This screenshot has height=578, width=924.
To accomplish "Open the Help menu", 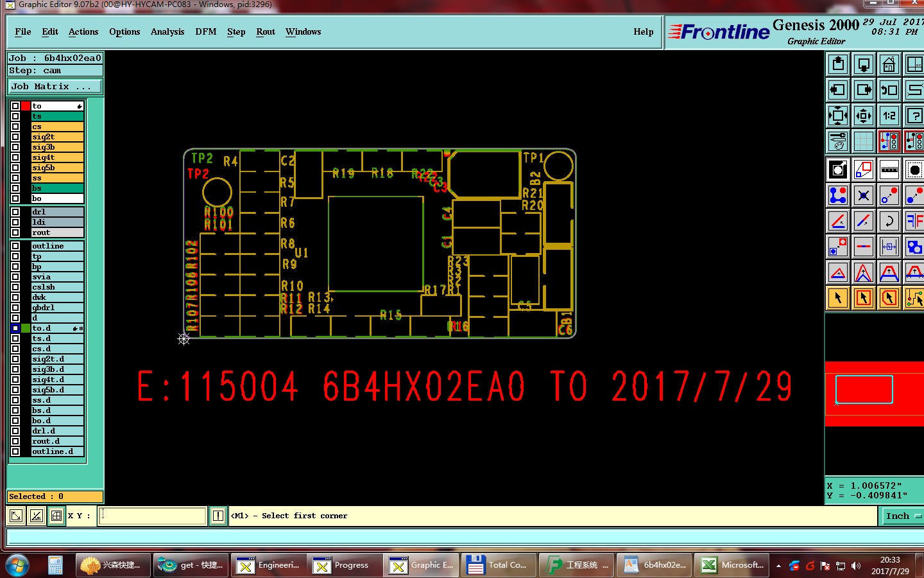I will click(x=644, y=31).
